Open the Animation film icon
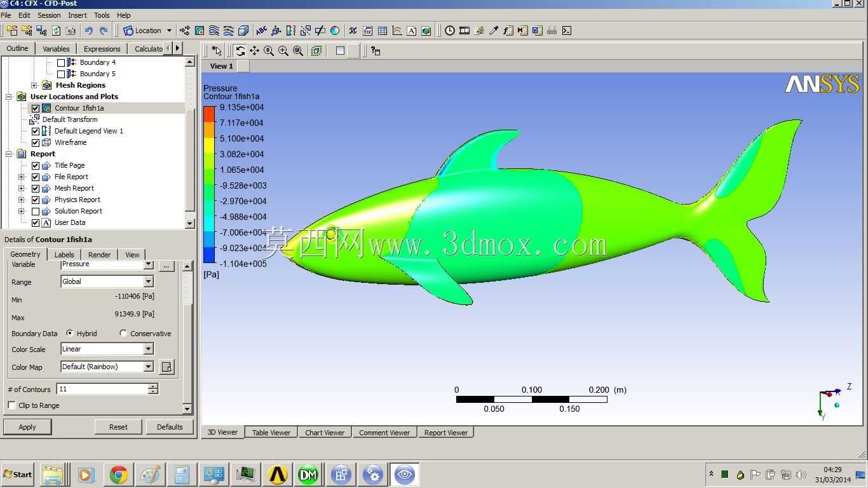This screenshot has width=868, height=488. point(465,30)
